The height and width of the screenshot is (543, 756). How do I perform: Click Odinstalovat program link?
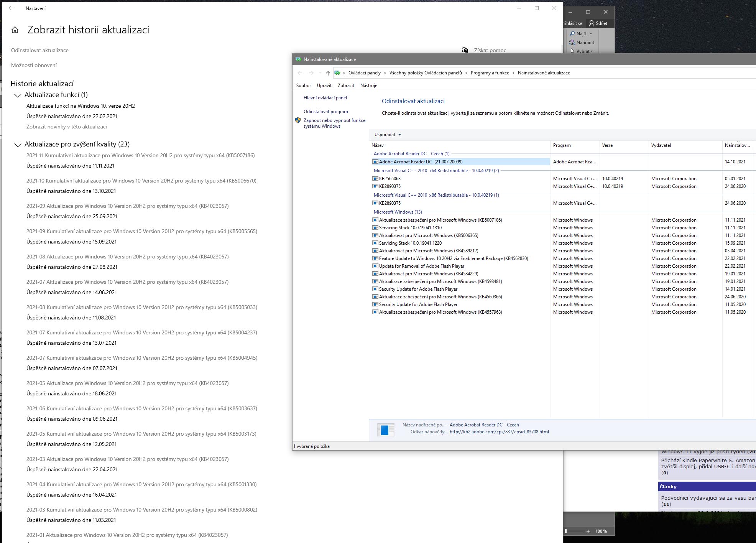click(x=325, y=112)
